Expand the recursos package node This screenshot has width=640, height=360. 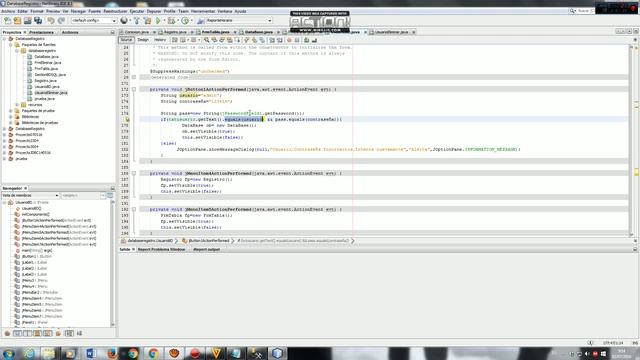tap(17, 104)
